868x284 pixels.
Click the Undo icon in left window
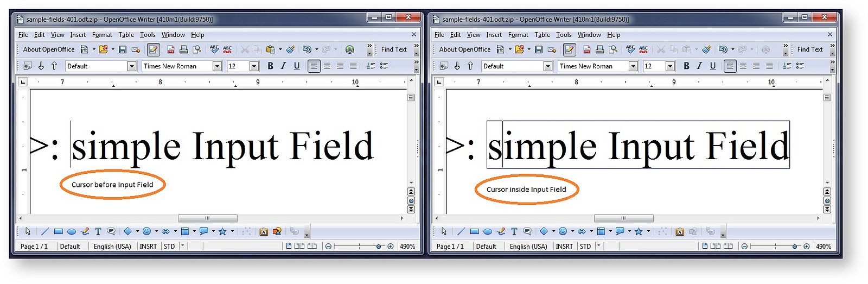click(307, 49)
